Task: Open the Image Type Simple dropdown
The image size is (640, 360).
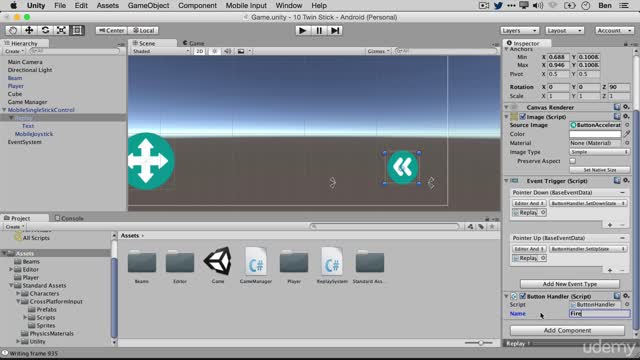Action: (600, 152)
